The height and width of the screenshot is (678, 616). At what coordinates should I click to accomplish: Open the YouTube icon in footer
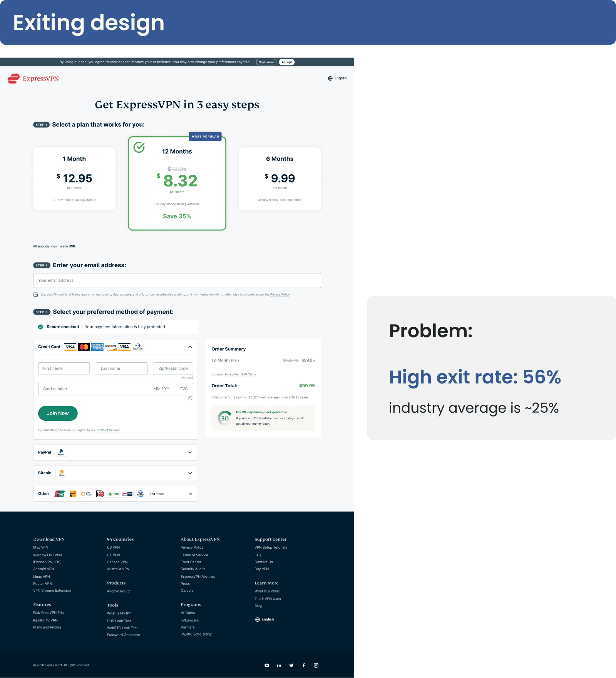tap(267, 665)
